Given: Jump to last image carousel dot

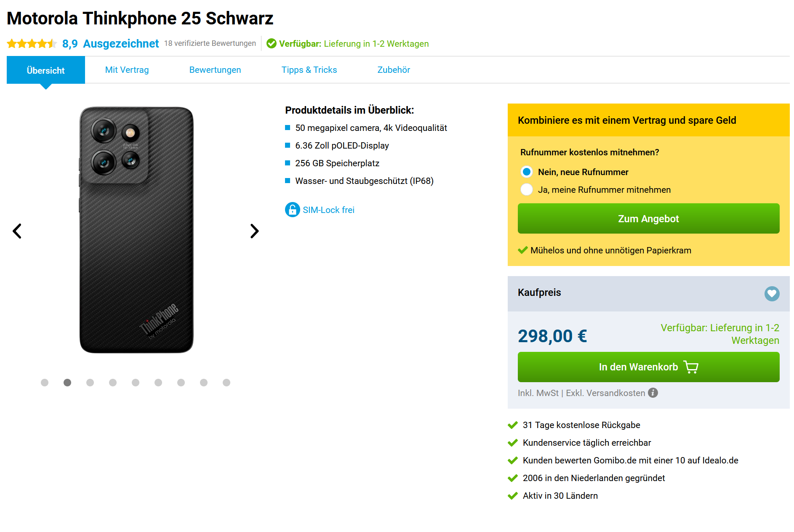Looking at the screenshot, I should [226, 383].
